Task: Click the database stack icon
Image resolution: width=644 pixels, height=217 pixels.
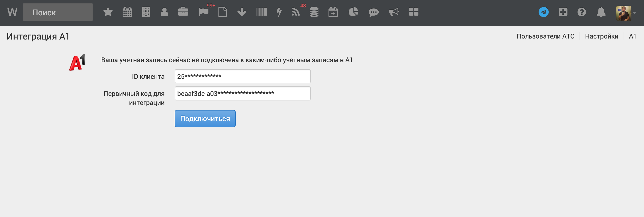Action: pos(314,12)
